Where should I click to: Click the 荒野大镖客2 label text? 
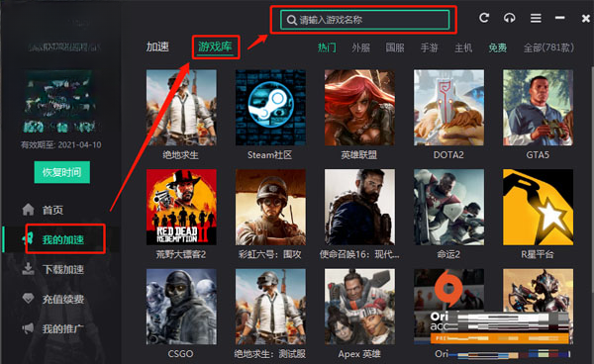[181, 254]
